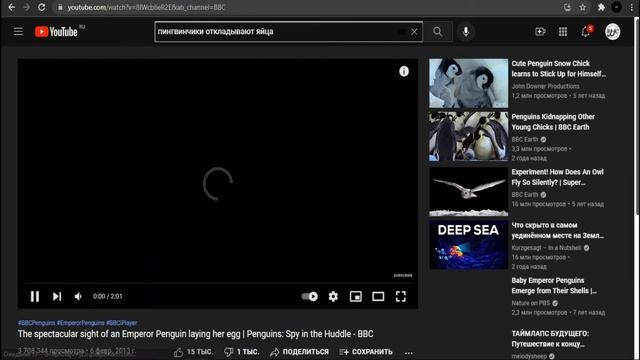Enable miniplayer mode

(x=356, y=296)
